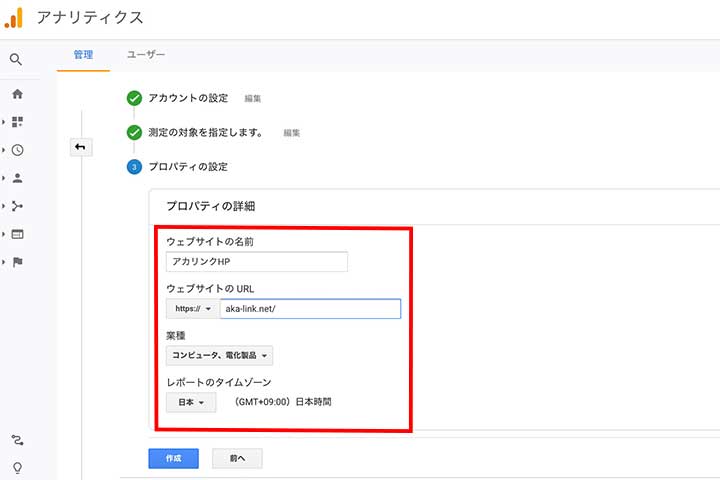Image resolution: width=720 pixels, height=480 pixels.
Task: Click the 測定の対象を指定します。 step title
Action: point(206,133)
